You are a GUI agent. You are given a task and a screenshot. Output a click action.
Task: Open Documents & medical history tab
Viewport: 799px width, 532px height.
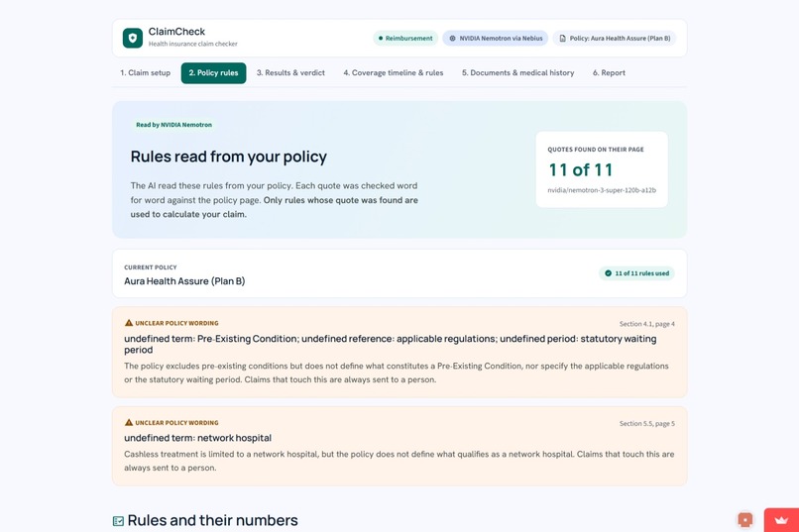[x=517, y=72]
